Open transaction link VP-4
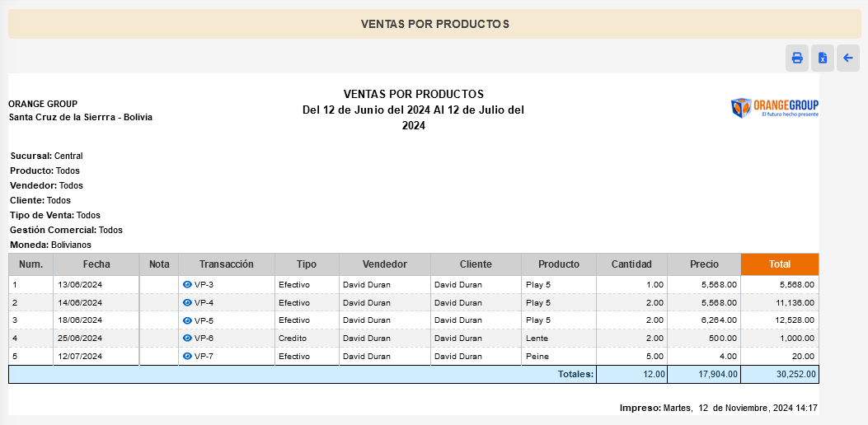Screen dimensions: 868x425 (x=204, y=303)
